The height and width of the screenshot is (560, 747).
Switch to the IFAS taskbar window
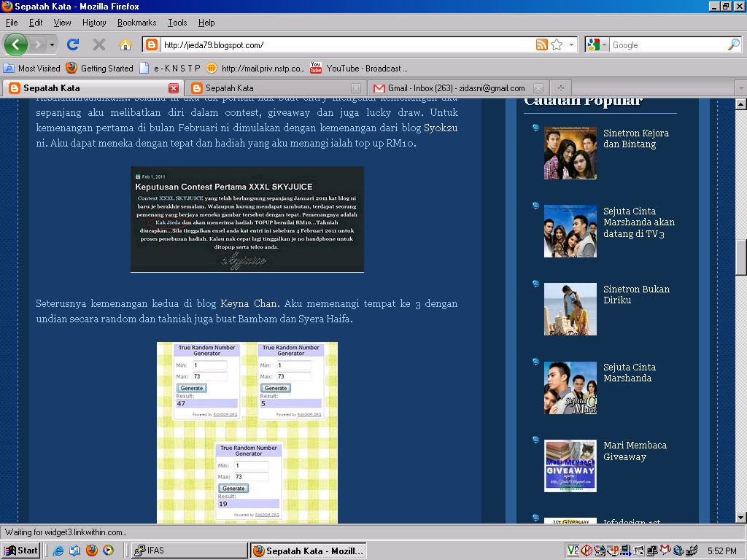point(189,551)
